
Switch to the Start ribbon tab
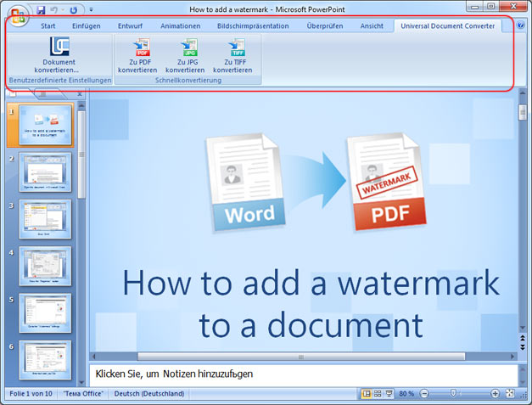[48, 25]
